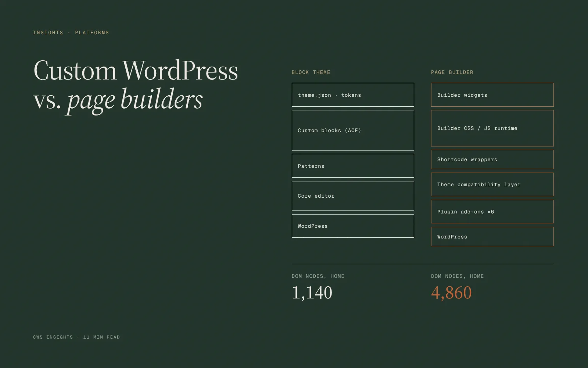Click the "theme.json · tokens" box
This screenshot has width=588, height=368.
click(353, 95)
